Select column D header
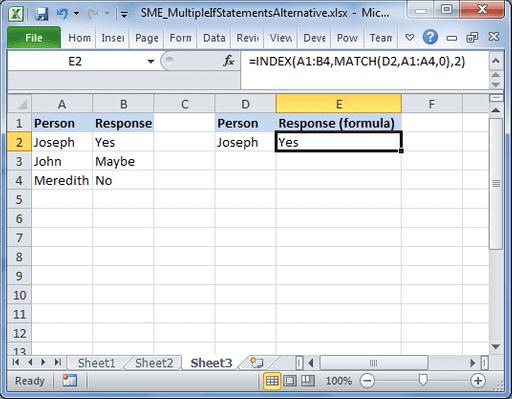This screenshot has width=512, height=399. (x=246, y=104)
